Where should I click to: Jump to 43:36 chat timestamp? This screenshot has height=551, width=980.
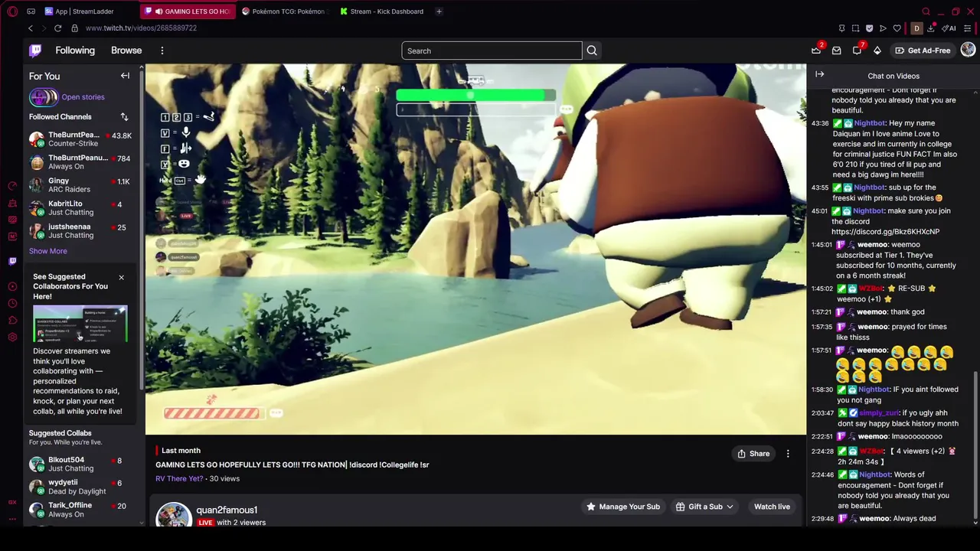819,123
